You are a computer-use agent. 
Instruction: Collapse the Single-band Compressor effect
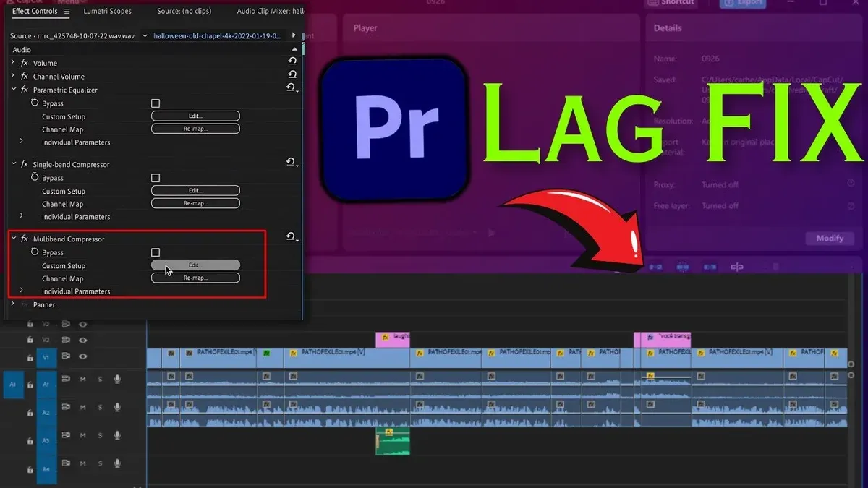click(13, 163)
